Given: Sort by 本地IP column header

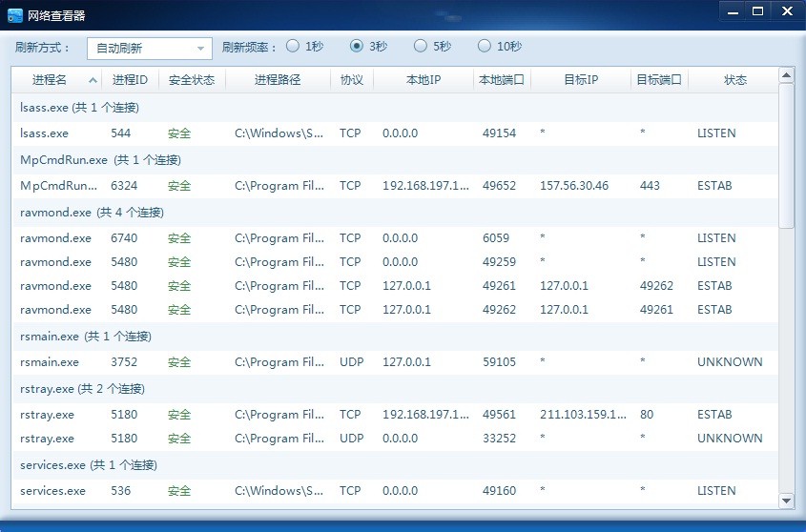Looking at the screenshot, I should coord(424,80).
